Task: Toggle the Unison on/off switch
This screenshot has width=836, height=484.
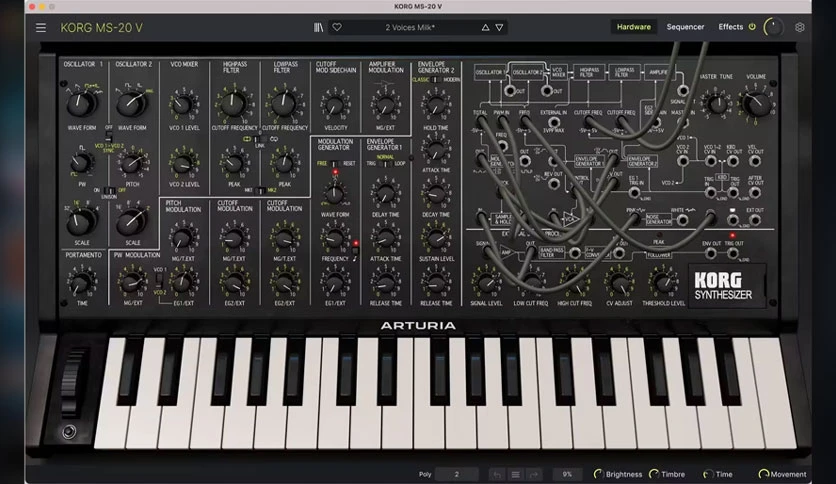Action: point(109,190)
